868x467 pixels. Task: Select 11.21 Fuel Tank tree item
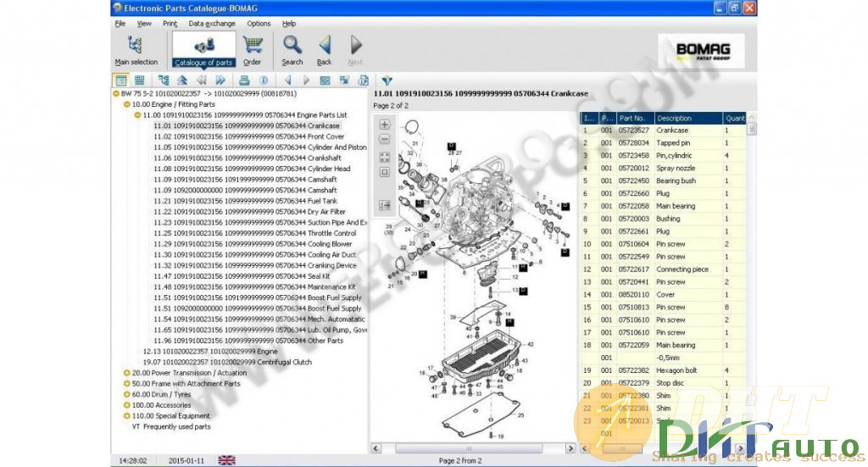click(245, 201)
